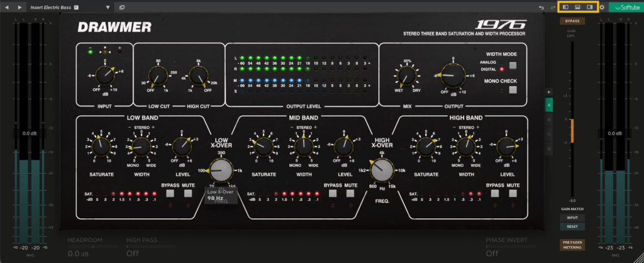Click the output meter 0.0 dB readout
Viewport: 644px width, 263px height.
(615, 133)
